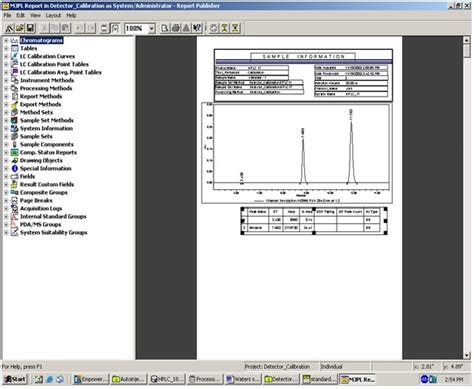Screen dimensions: 474x389
Task: Click the Export Methods icon
Action: point(14,104)
